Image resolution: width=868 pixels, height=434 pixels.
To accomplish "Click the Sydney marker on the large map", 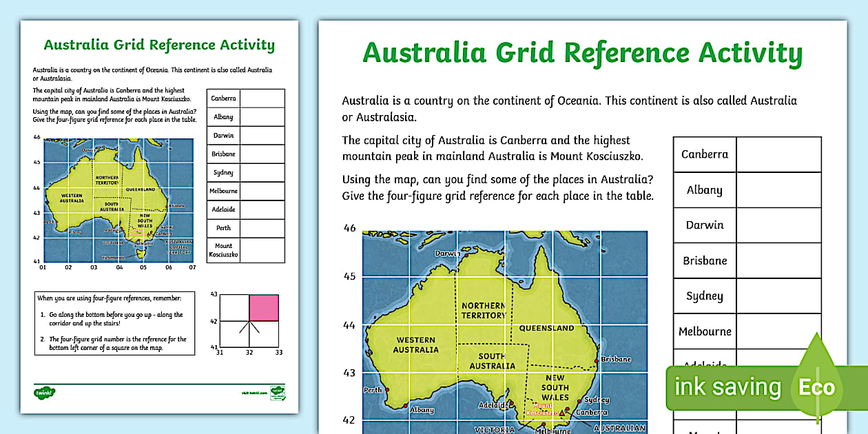I will 581,401.
